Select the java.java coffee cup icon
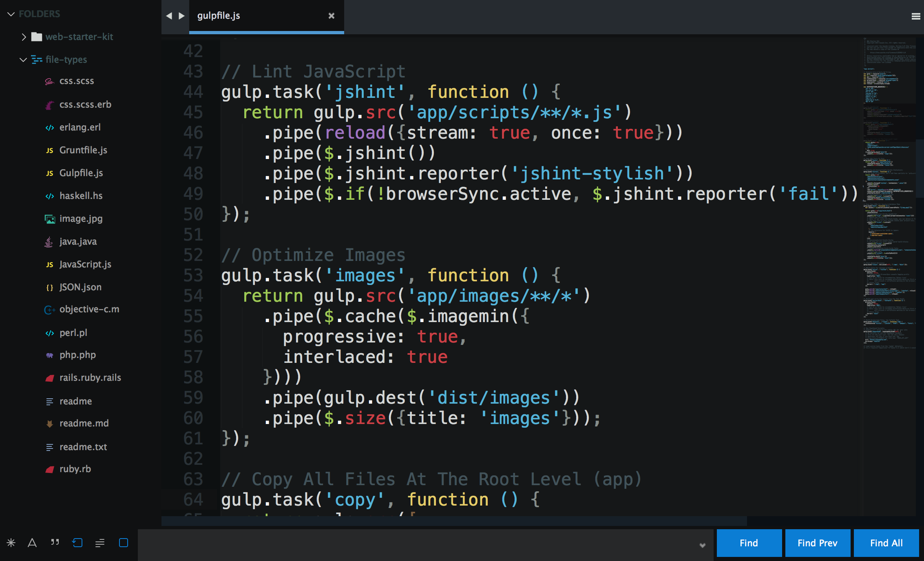Viewport: 924px width, 561px height. (x=49, y=241)
